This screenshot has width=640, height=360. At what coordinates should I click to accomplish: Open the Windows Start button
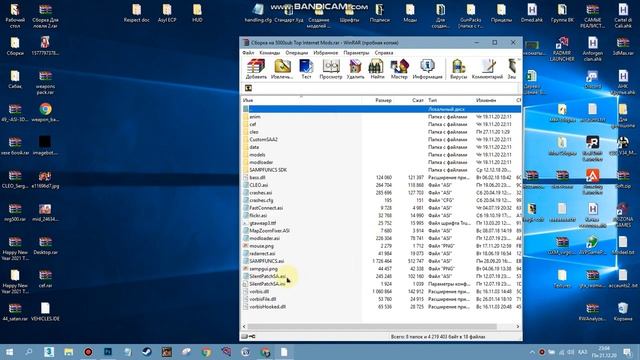pos(9,352)
